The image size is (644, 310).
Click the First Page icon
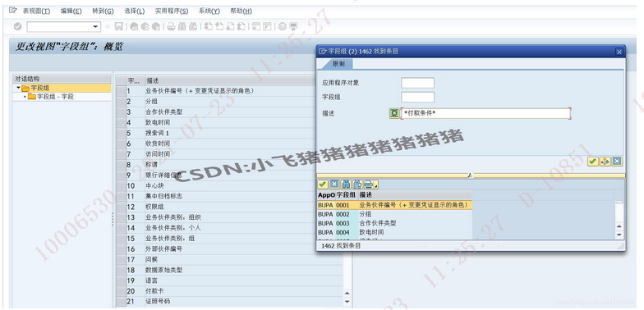coord(209,26)
